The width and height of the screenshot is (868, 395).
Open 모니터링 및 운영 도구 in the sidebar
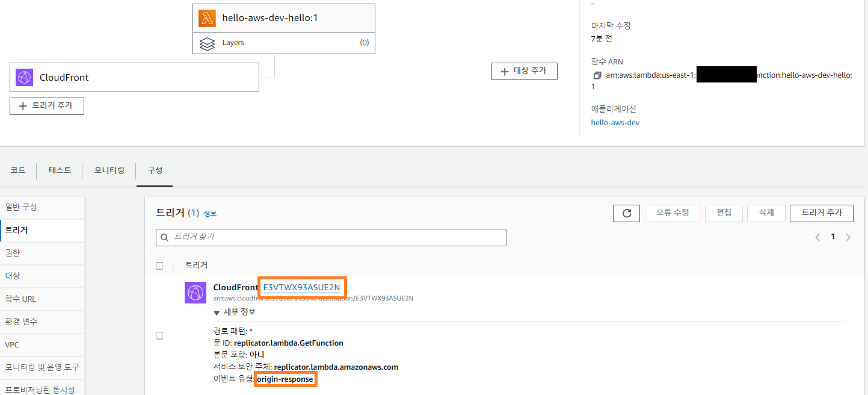tap(42, 367)
